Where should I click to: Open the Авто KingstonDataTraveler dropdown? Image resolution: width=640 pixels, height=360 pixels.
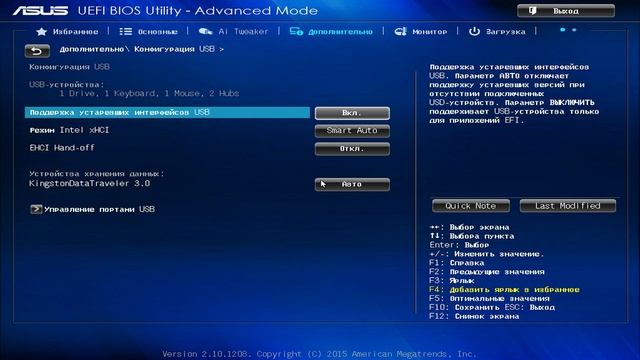(352, 184)
